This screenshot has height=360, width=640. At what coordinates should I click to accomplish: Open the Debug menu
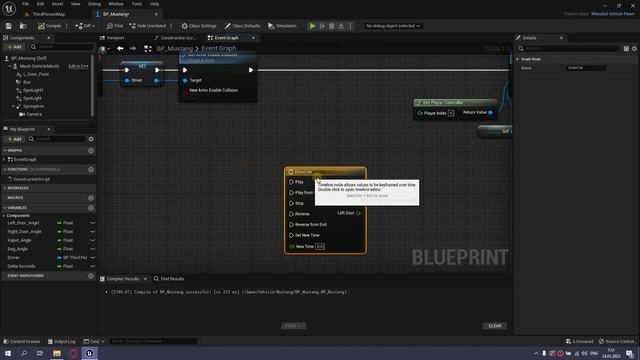coord(94,4)
